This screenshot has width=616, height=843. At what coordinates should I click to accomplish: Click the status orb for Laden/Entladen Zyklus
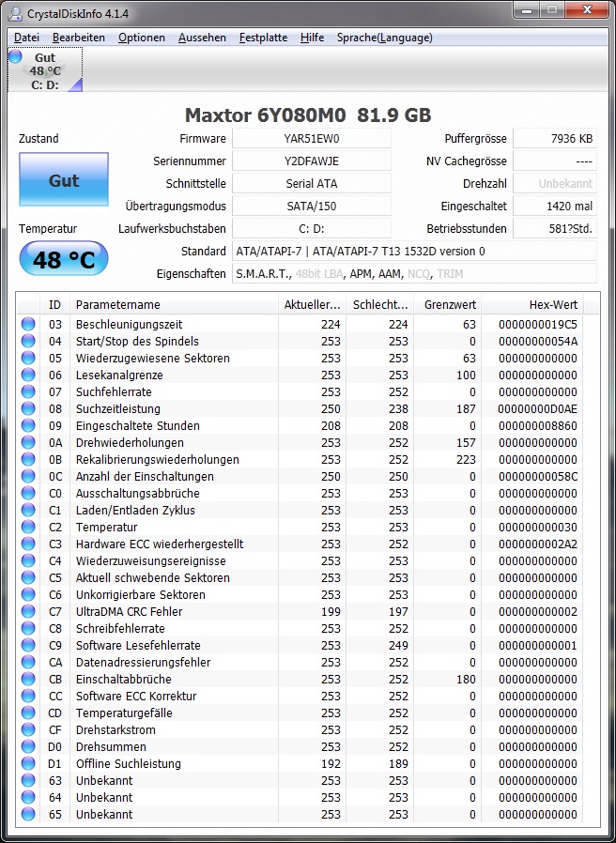(x=28, y=510)
